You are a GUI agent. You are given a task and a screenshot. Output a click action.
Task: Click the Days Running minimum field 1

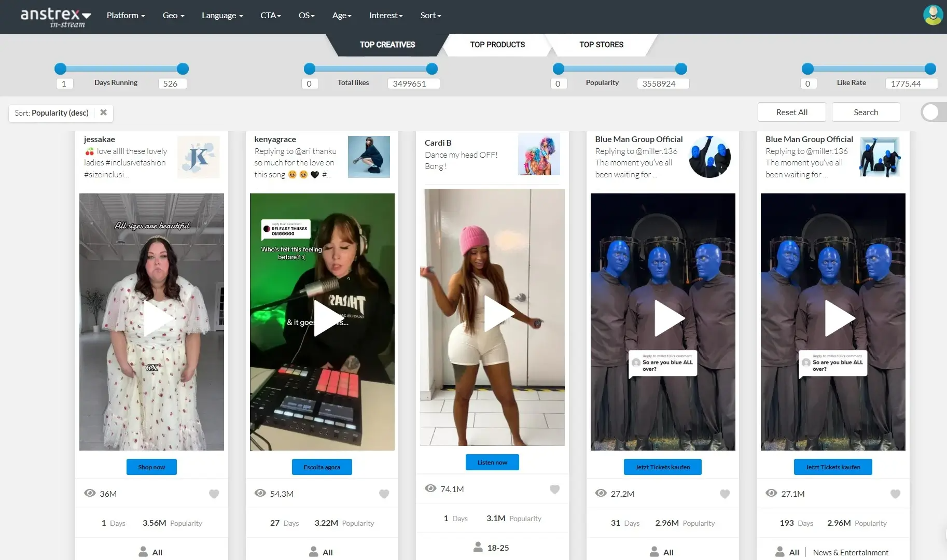pyautogui.click(x=64, y=83)
